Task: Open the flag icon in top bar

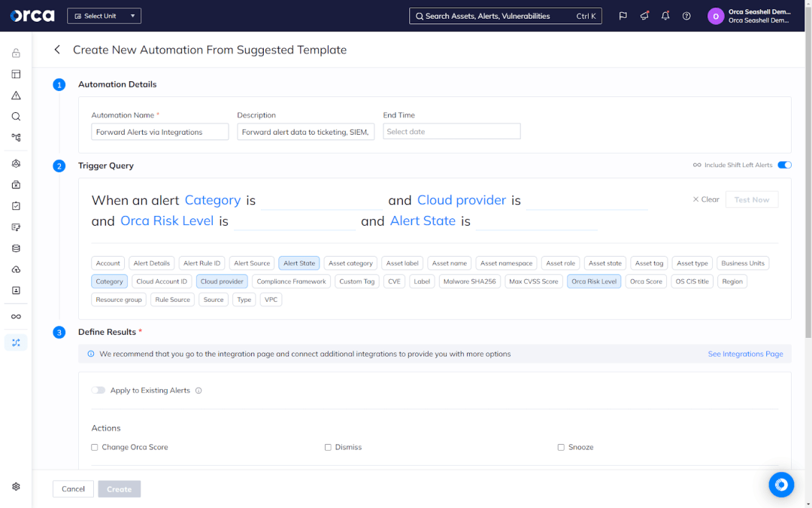Action: (623, 16)
